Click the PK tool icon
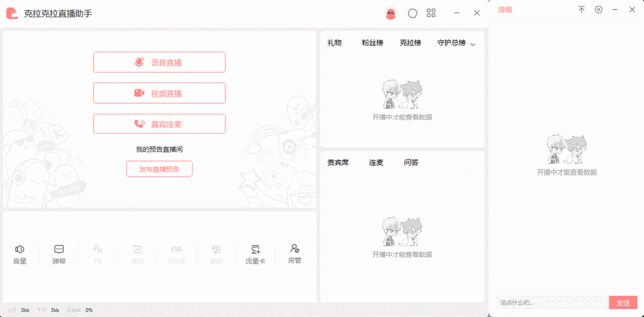 [98, 254]
